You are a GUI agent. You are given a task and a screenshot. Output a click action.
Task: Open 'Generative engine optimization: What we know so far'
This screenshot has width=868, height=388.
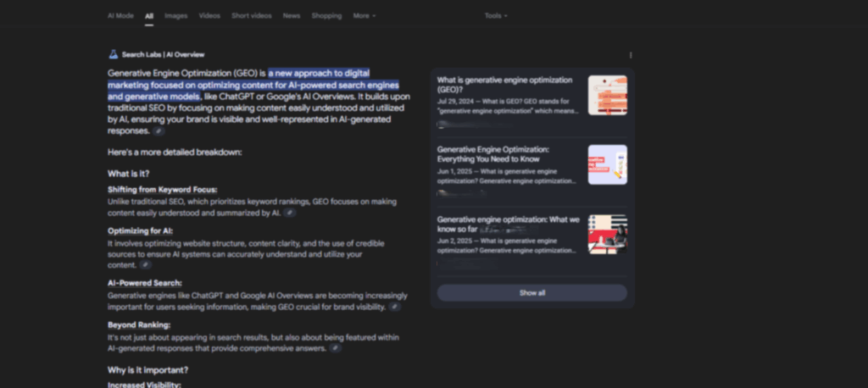pos(509,224)
